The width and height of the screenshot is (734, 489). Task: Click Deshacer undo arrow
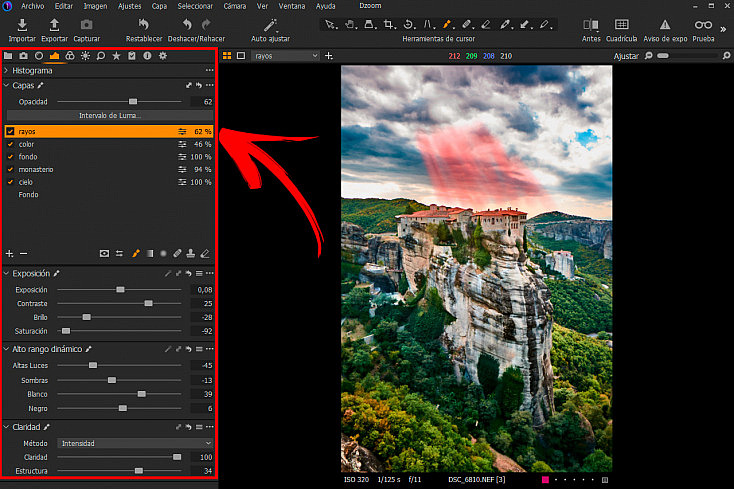pyautogui.click(x=187, y=24)
